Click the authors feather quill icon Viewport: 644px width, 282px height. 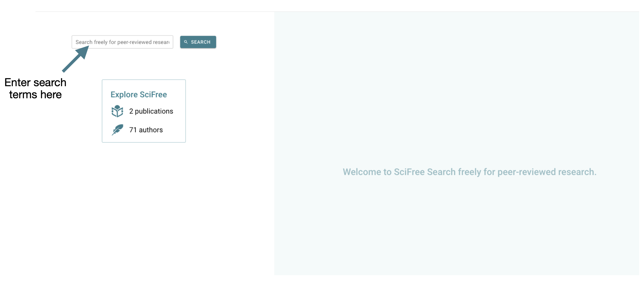tap(118, 130)
